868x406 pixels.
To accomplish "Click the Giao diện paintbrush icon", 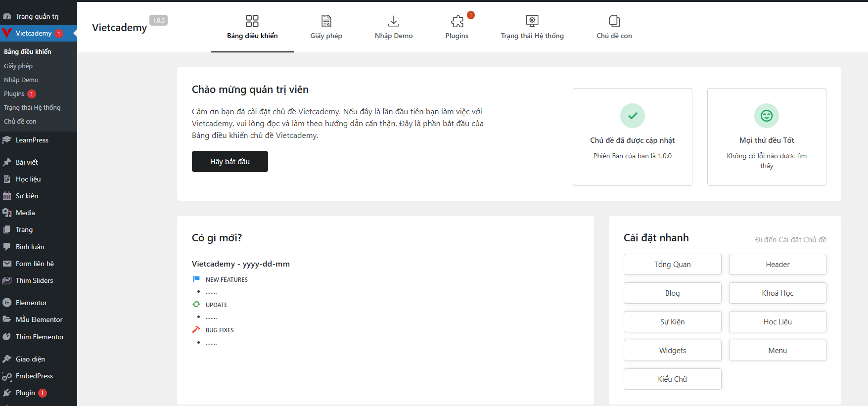I will point(7,359).
